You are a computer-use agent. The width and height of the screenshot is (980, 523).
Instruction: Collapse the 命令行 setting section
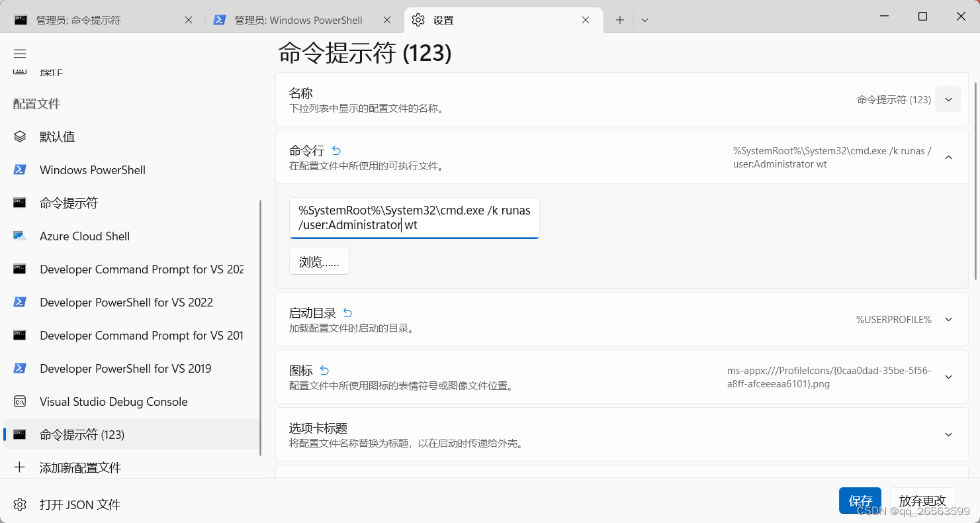coord(948,157)
